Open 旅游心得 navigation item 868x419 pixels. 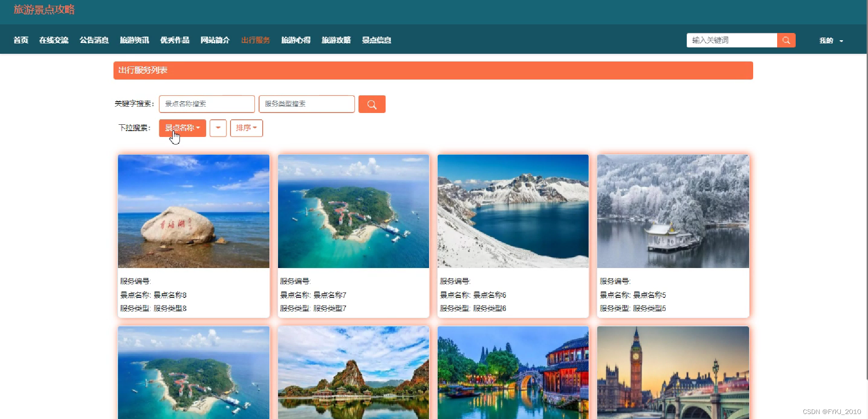296,40
